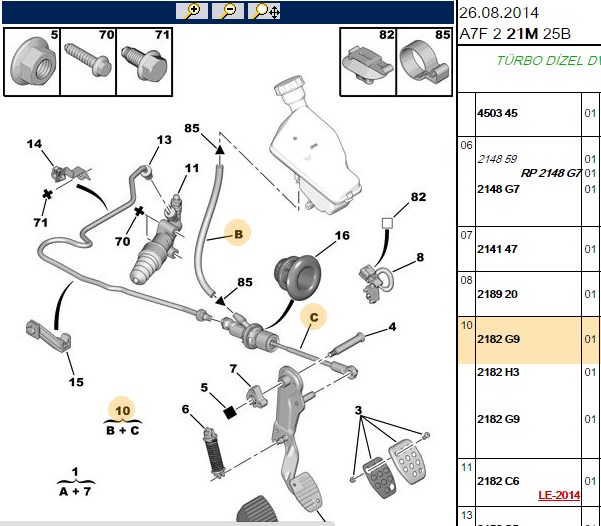Click callout 8 sensor label
This screenshot has width=601, height=526.
point(420,257)
